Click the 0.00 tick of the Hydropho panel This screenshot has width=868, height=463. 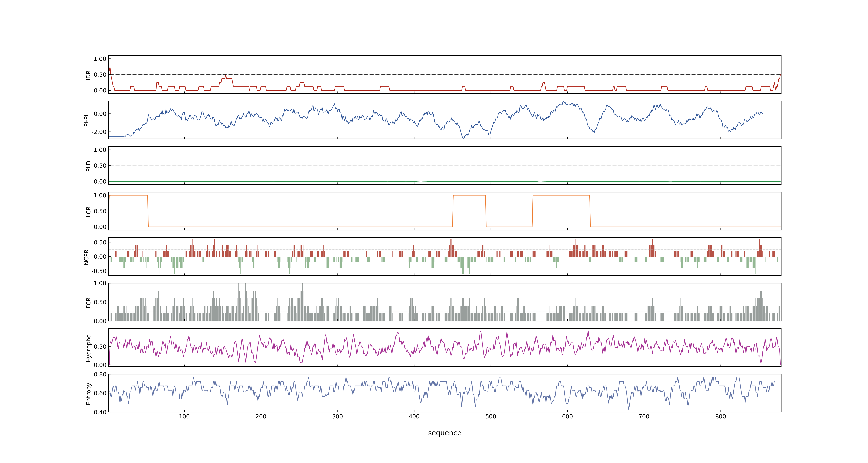point(100,365)
